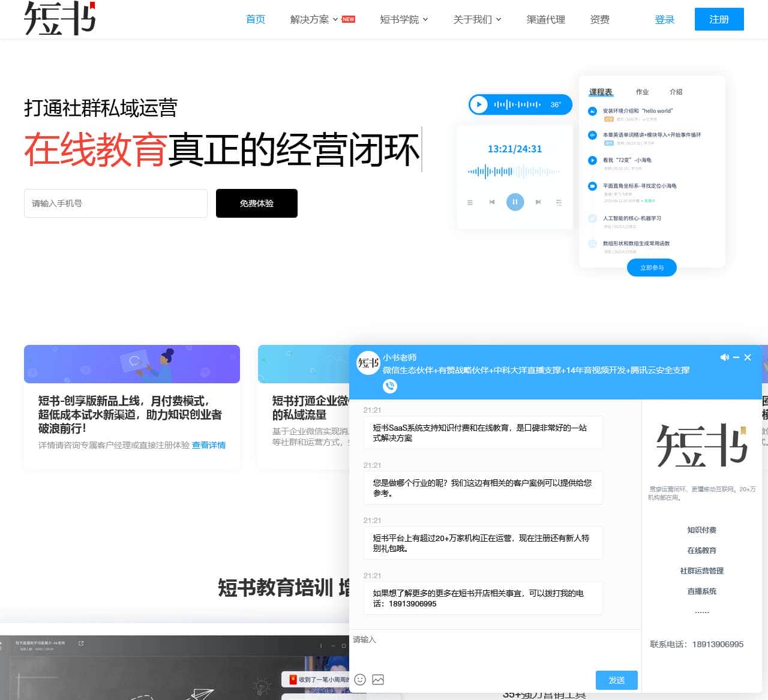Play the 36-second voice clip
The height and width of the screenshot is (700, 768).
pos(479,104)
